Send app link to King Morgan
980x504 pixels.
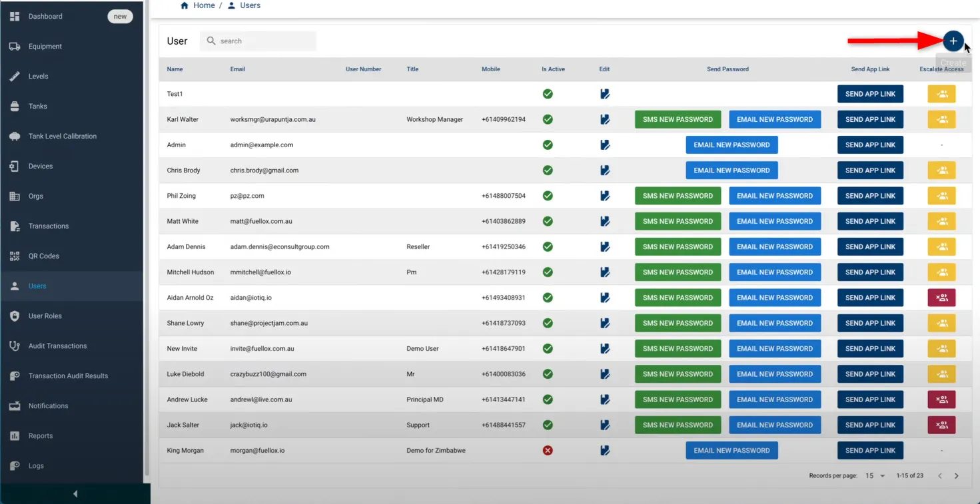(x=870, y=451)
